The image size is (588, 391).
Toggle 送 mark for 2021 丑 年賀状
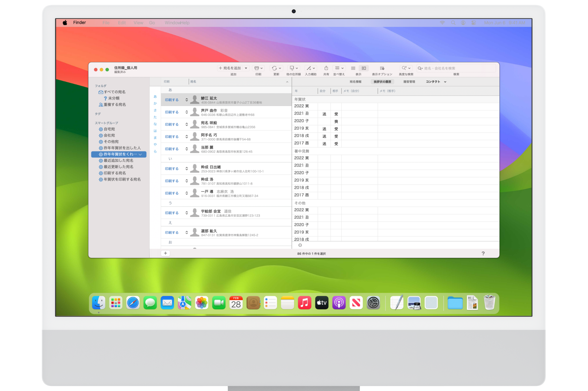coord(324,114)
